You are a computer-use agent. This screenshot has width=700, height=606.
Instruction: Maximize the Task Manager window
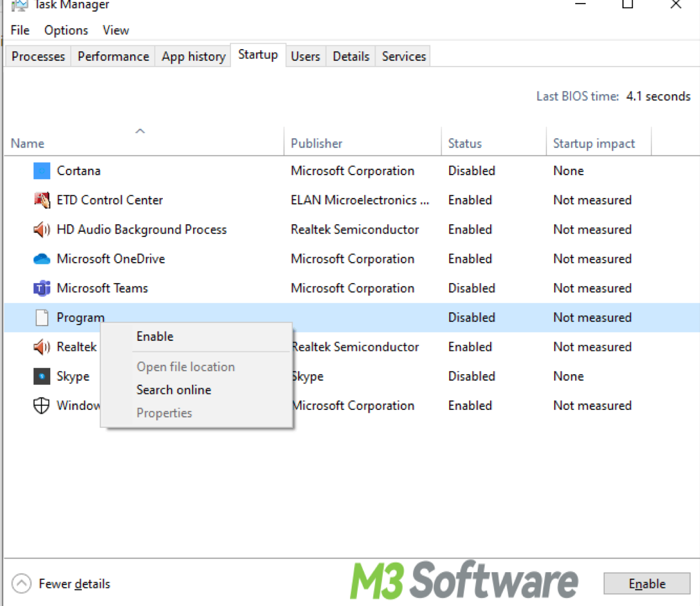click(628, 5)
